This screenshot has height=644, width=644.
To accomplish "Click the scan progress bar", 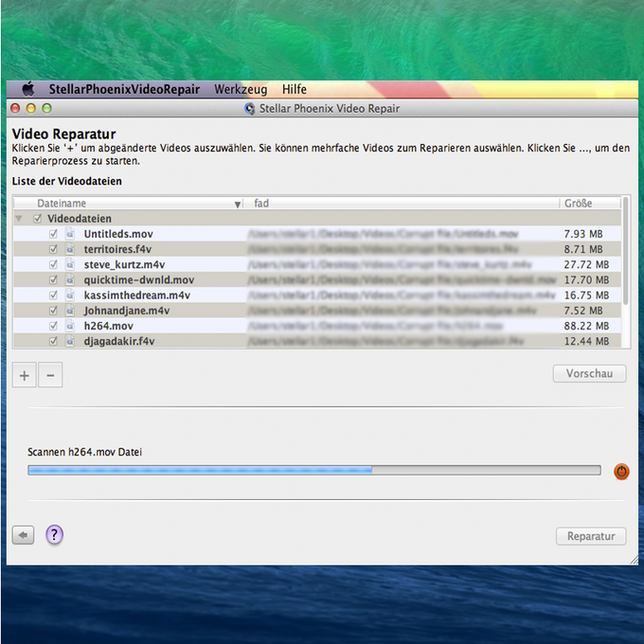I will pos(314,471).
